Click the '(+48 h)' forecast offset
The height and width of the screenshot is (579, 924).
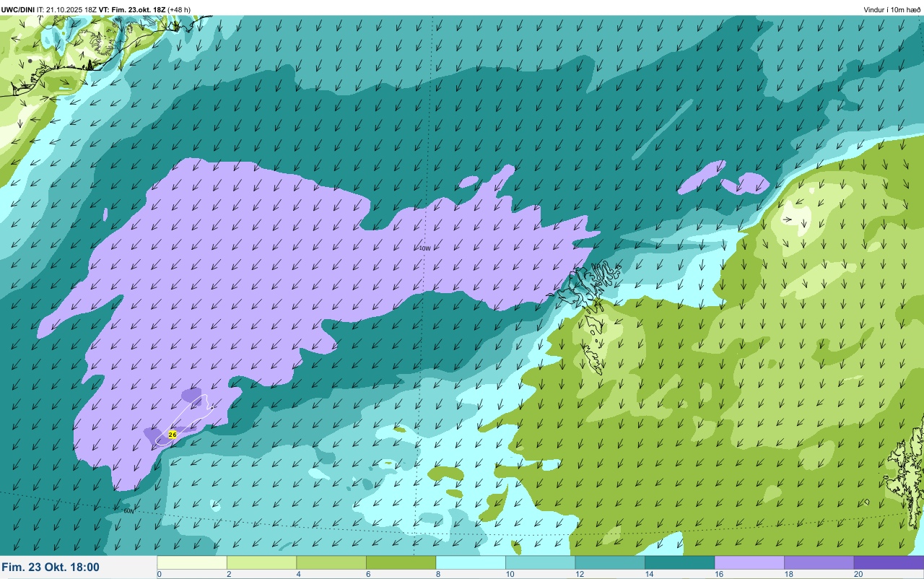coord(178,9)
